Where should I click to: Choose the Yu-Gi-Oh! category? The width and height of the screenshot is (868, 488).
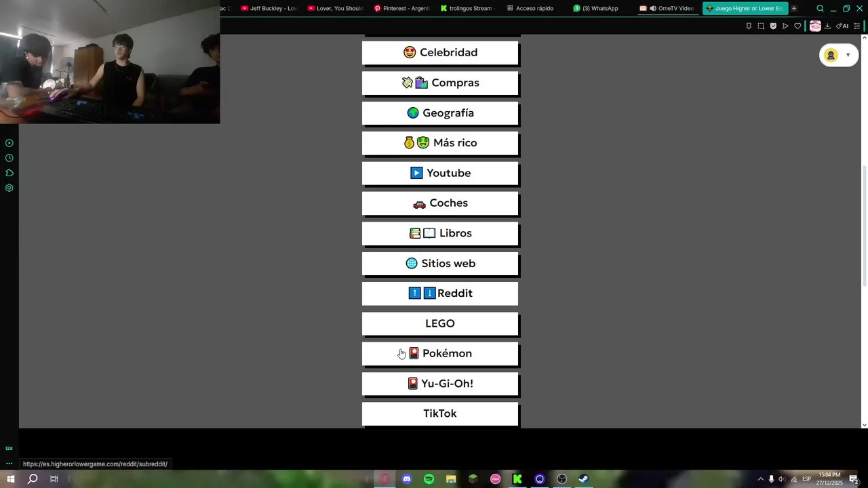click(440, 384)
